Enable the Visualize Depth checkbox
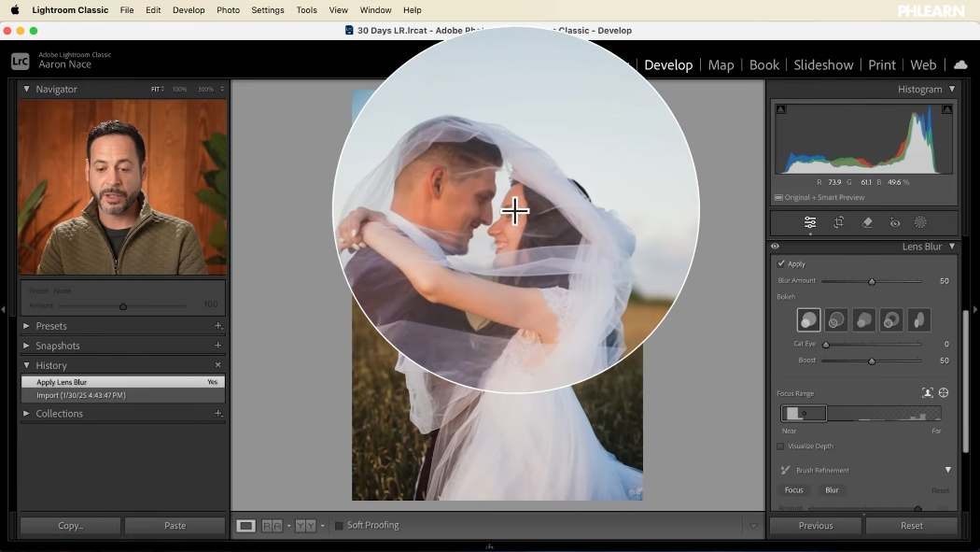This screenshot has width=980, height=552. [780, 446]
